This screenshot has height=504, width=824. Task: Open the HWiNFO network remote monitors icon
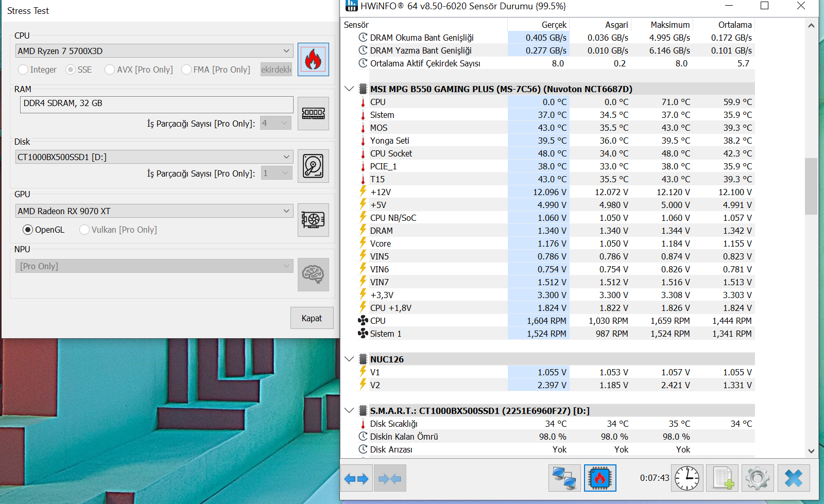(x=564, y=478)
